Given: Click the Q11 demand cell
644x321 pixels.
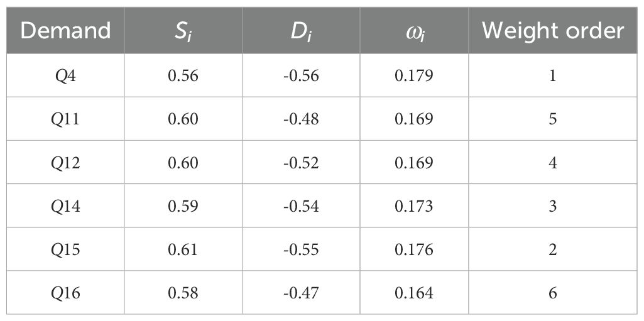Looking at the screenshot, I should (x=65, y=119).
